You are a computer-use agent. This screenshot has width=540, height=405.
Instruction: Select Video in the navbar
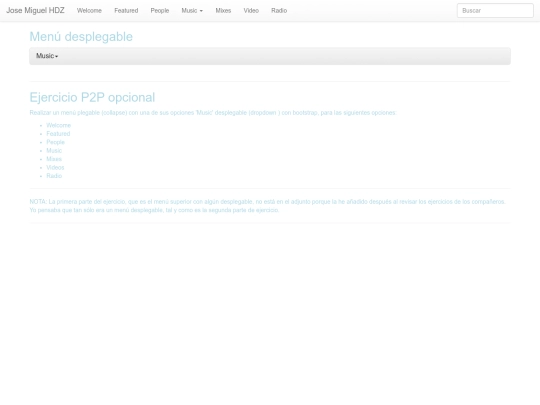point(251,11)
